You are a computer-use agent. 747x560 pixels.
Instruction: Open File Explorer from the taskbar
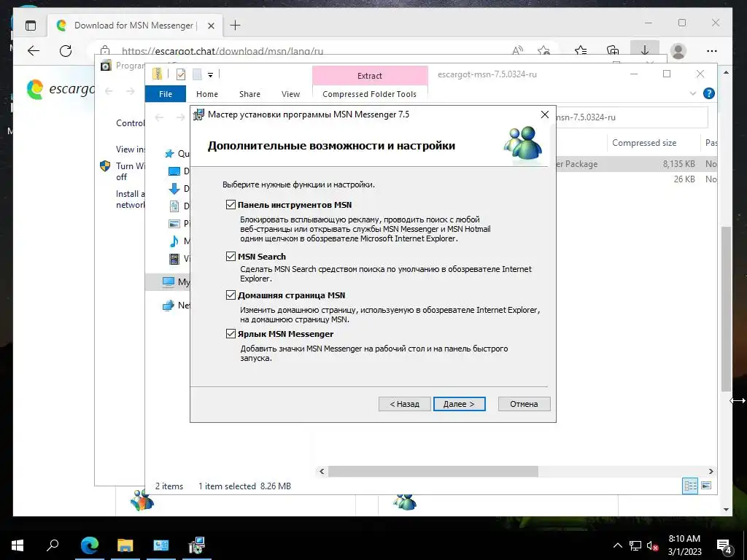[125, 545]
